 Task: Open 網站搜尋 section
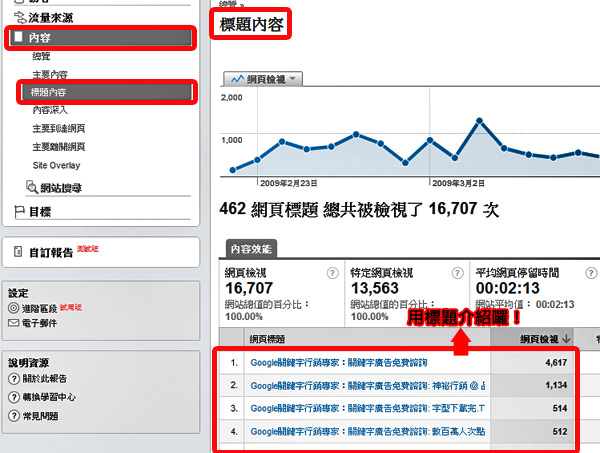tap(61, 188)
